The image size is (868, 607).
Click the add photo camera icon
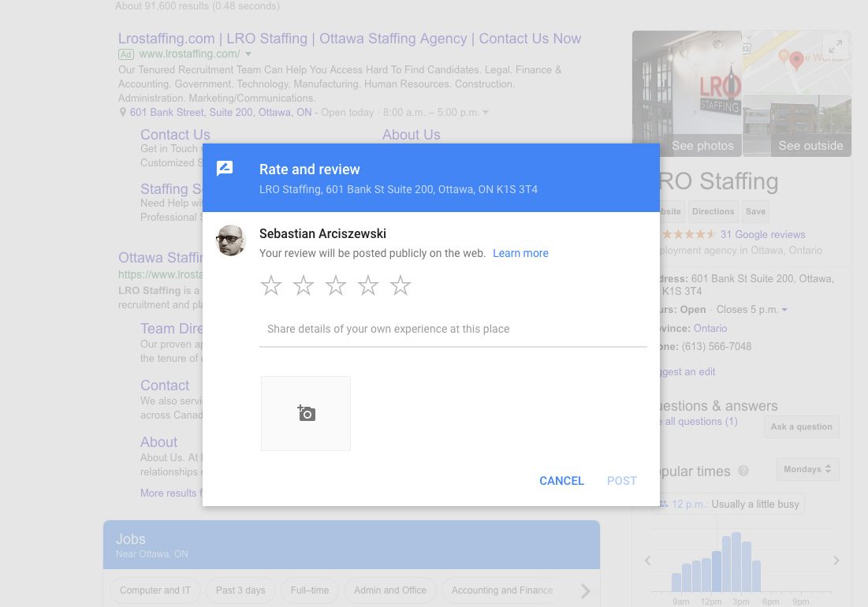[x=306, y=413]
